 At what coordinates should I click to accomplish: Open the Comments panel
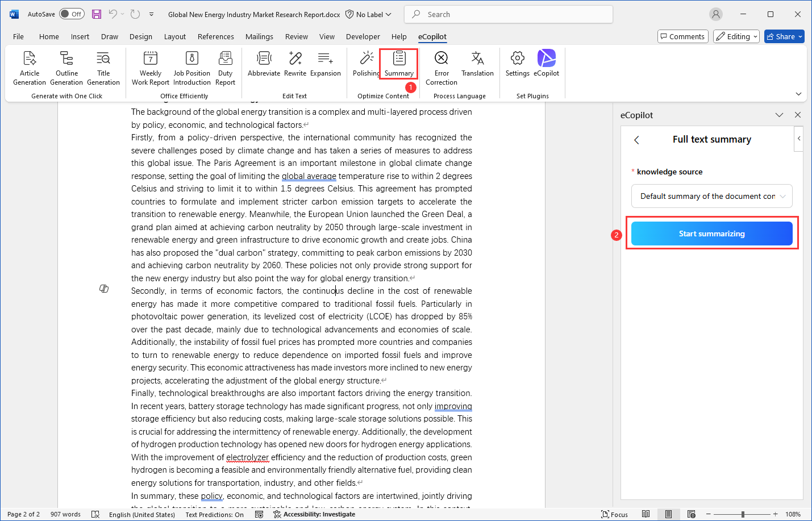(x=682, y=36)
